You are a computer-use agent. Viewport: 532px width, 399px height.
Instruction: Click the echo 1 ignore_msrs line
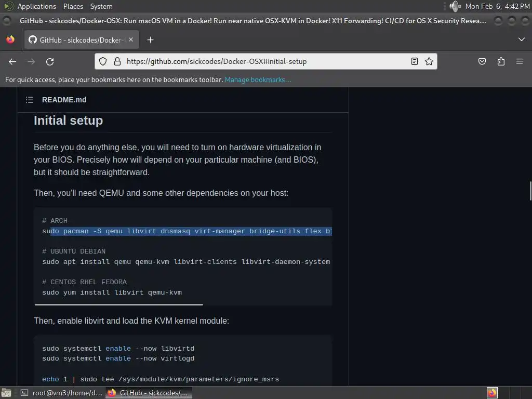pyautogui.click(x=161, y=379)
